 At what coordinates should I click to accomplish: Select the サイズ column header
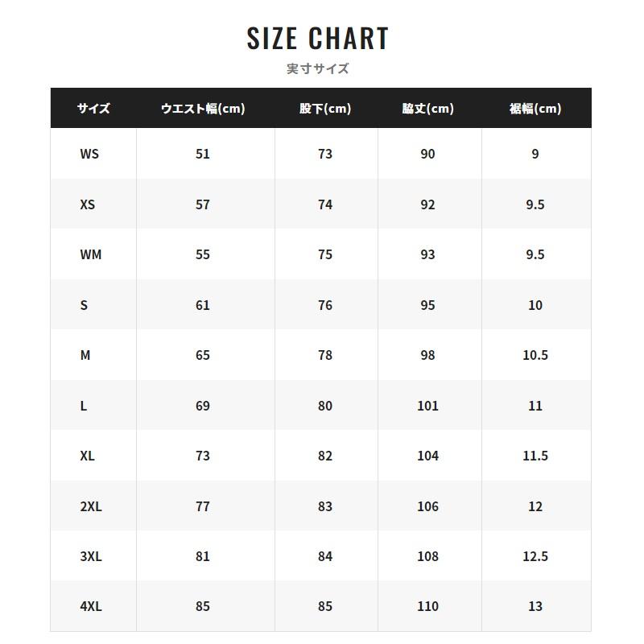point(93,109)
